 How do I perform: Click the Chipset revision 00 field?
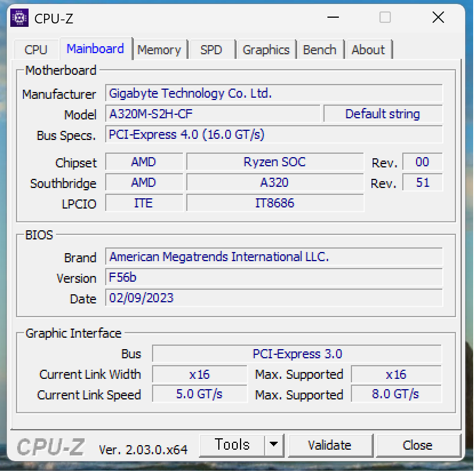pos(423,162)
